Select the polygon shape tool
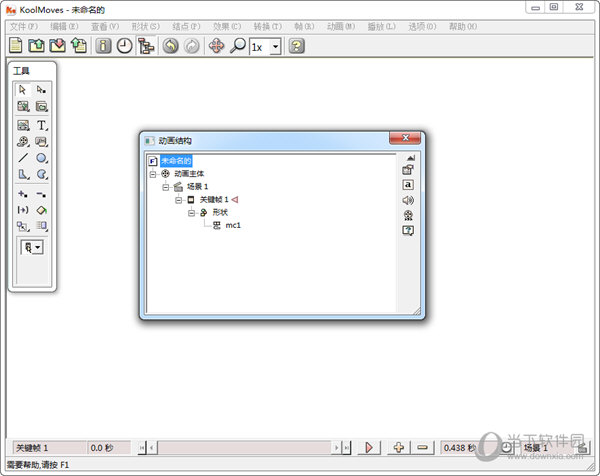This screenshot has height=476, width=600. click(x=23, y=174)
